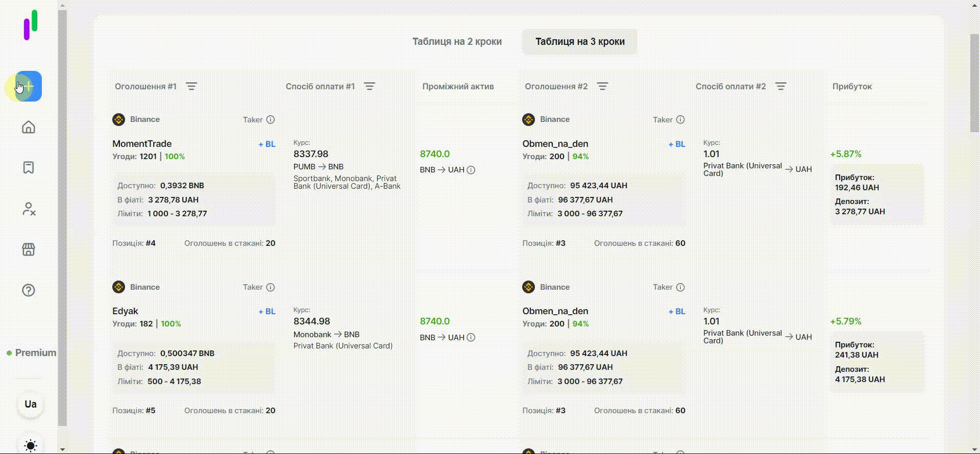
Task: Toggle the light/dark theme sun icon
Action: (x=31, y=445)
